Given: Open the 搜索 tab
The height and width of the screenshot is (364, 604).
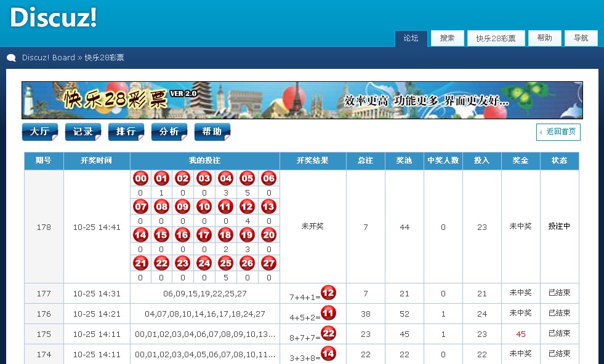Looking at the screenshot, I should (447, 38).
